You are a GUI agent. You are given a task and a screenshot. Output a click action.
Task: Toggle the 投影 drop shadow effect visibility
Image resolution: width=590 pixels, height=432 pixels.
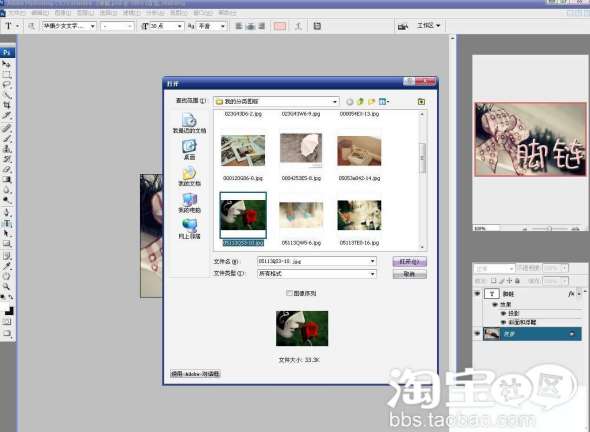coord(503,313)
